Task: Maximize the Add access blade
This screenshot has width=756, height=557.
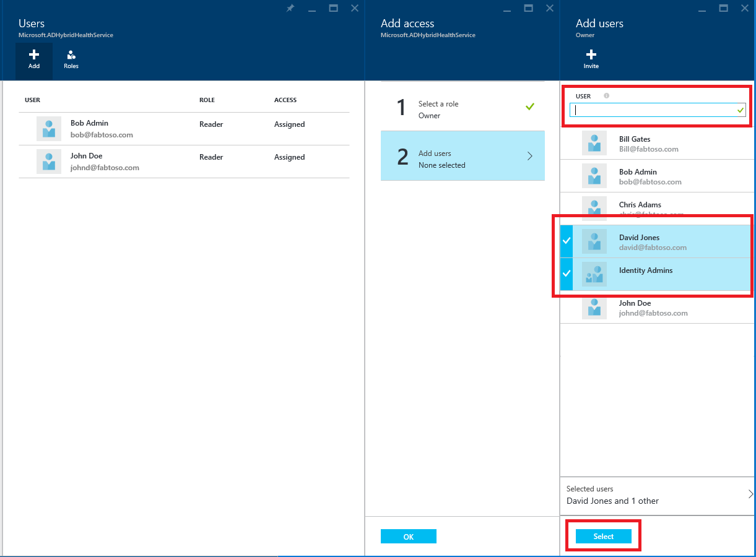Action: [x=528, y=8]
